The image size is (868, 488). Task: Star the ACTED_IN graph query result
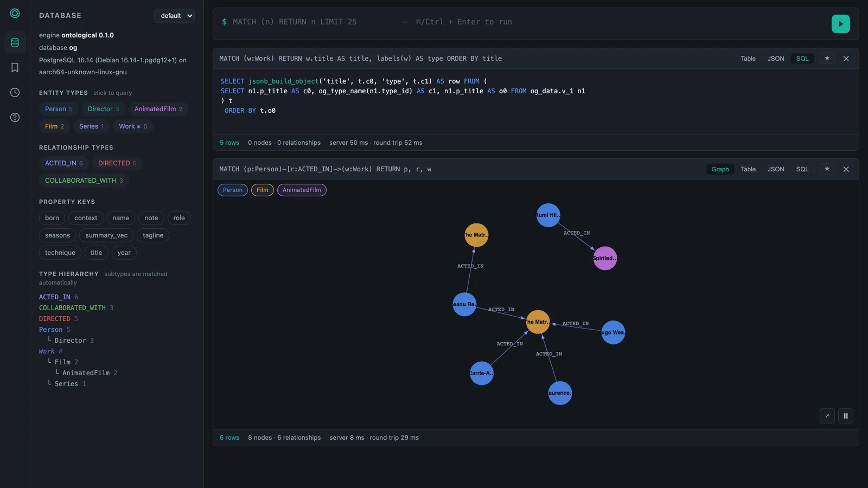pyautogui.click(x=827, y=169)
